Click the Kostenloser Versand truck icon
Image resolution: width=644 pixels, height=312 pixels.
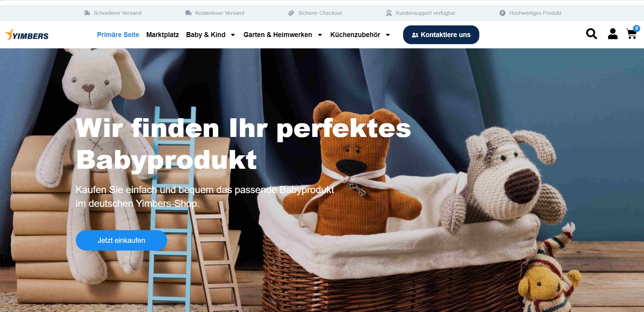189,13
